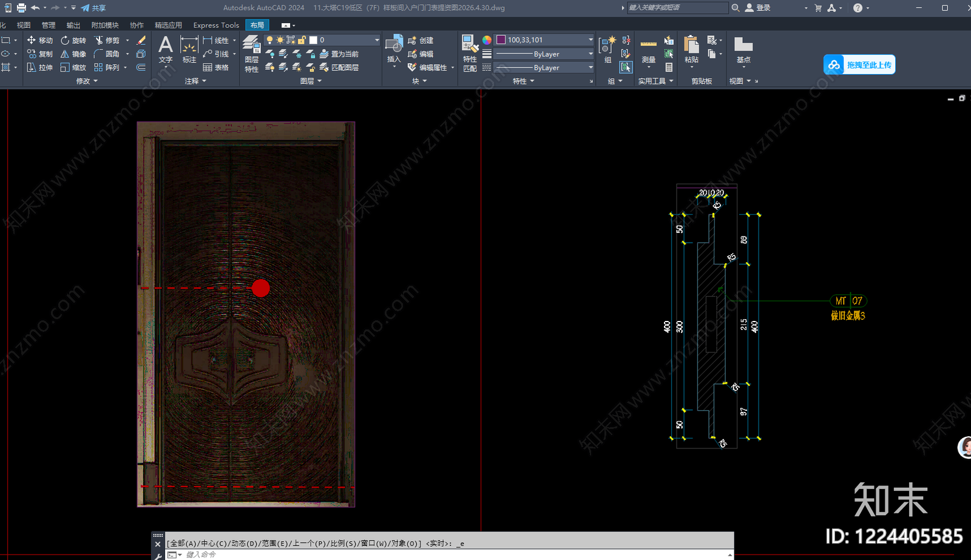Select the Mirror (镜像) tool

(73, 54)
